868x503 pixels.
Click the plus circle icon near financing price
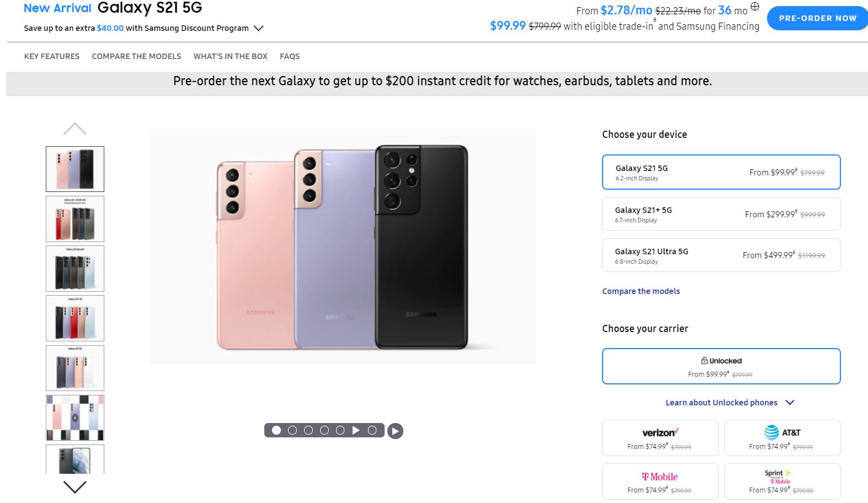tap(755, 7)
